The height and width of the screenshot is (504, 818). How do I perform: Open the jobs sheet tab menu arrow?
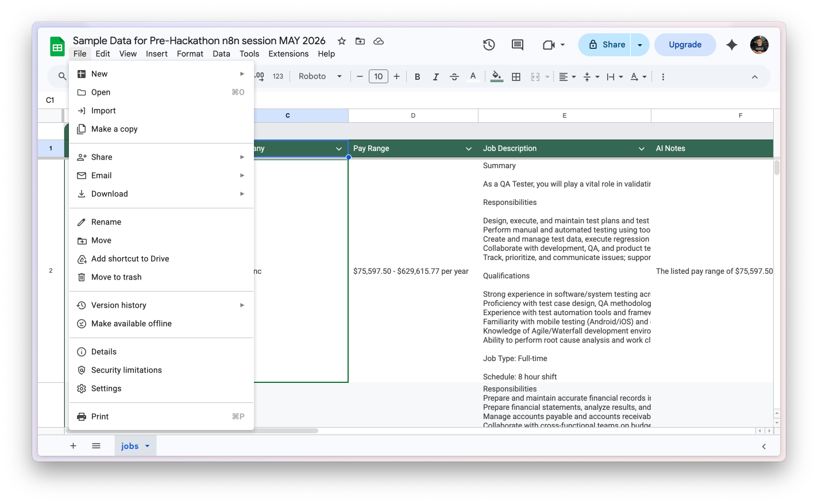coord(148,446)
